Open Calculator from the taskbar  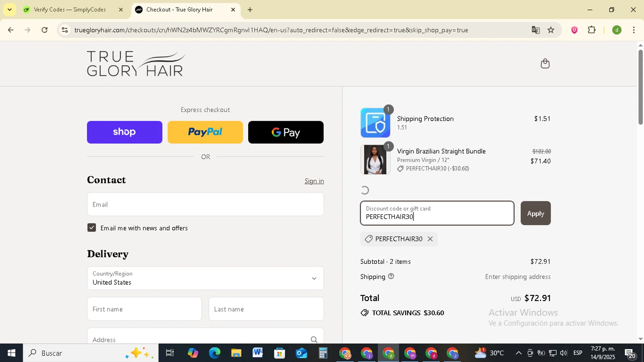pyautogui.click(x=323, y=353)
